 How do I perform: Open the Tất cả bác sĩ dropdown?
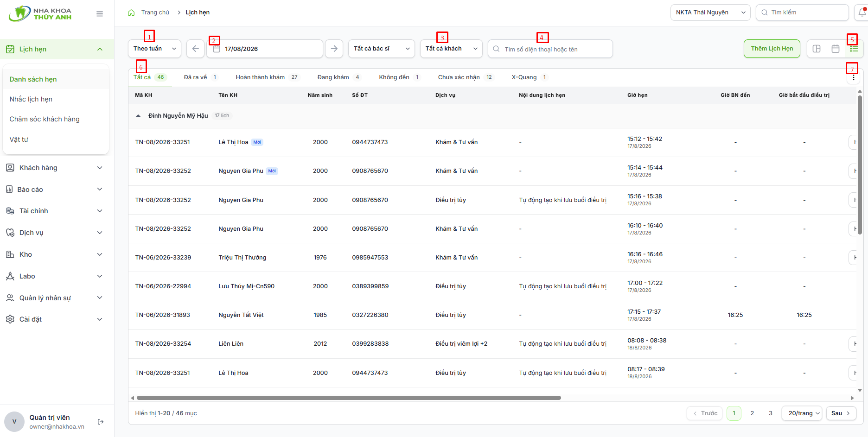point(381,49)
